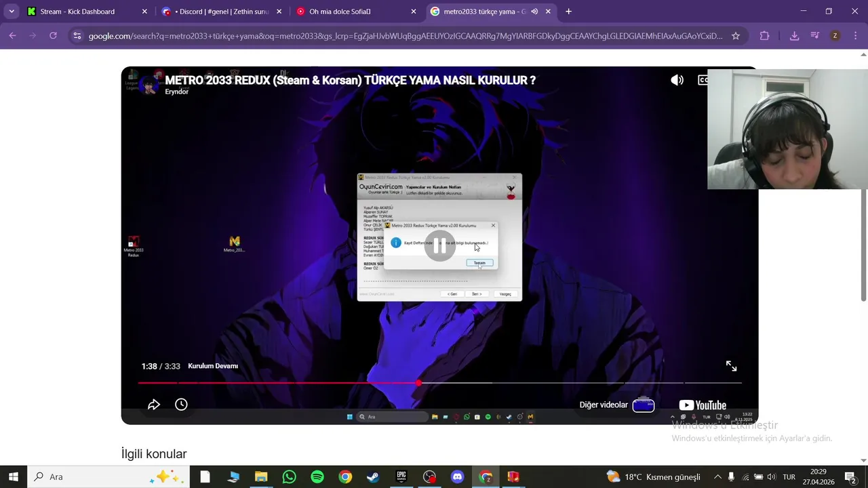The width and height of the screenshot is (868, 488).
Task: Open OBS Studio from taskbar
Action: click(429, 477)
